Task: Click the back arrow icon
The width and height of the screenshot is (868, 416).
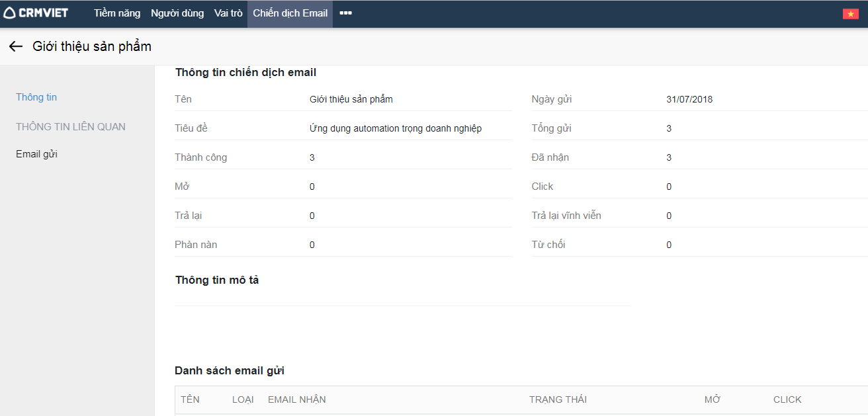Action: pos(16,46)
